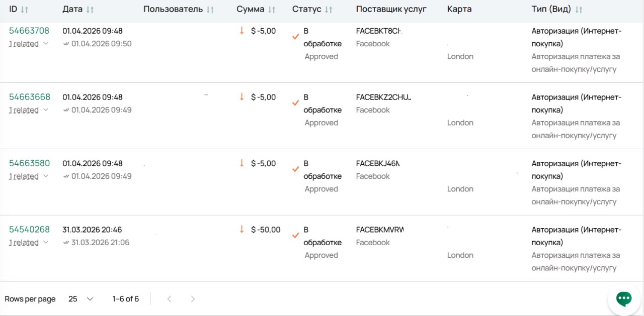Click supplier FACEBKZ2CHU in second row

[x=383, y=97]
